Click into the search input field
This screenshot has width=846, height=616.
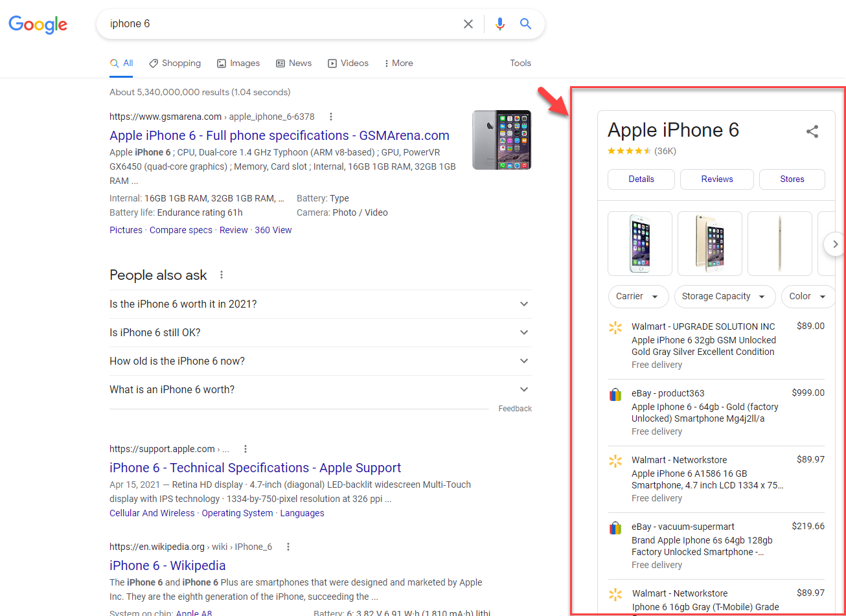[x=279, y=24]
